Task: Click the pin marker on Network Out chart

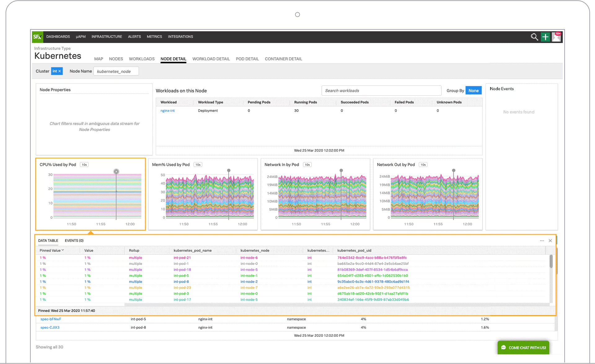Action: point(454,170)
